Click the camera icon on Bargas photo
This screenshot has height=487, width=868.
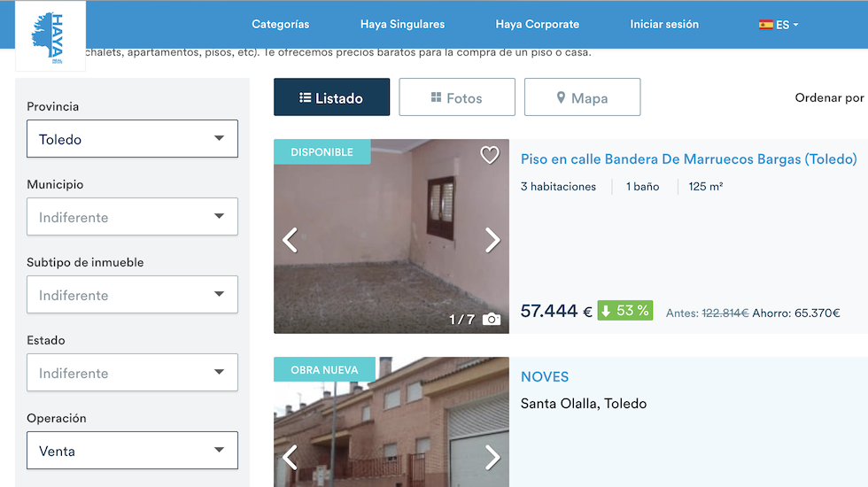[492, 320]
